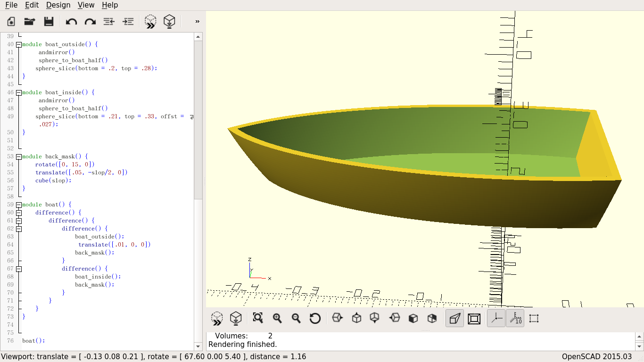This screenshot has height=362, width=644.
Task: Preview the model from the editor toolbar
Action: [150, 21]
